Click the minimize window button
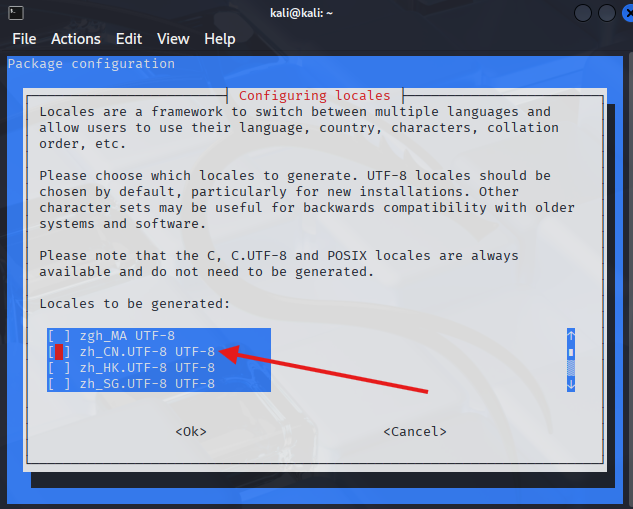The width and height of the screenshot is (633, 509). [584, 13]
